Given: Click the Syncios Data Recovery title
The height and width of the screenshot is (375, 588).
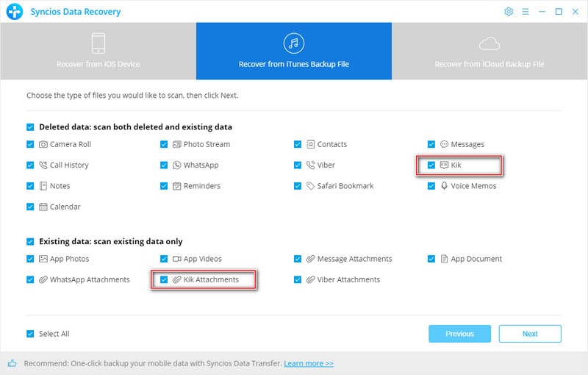Looking at the screenshot, I should tap(76, 12).
